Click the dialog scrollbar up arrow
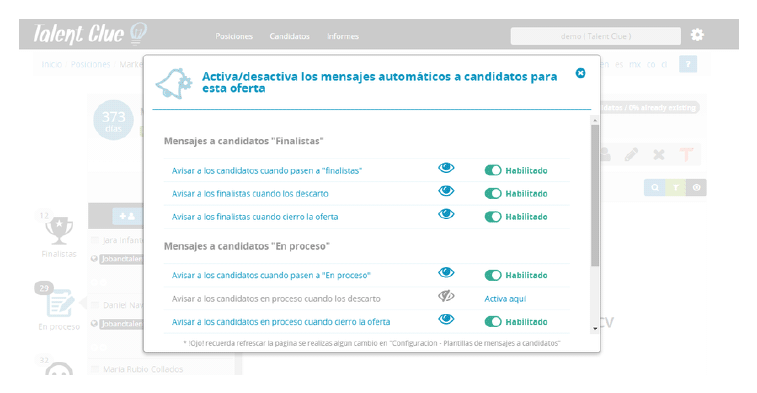The image size is (757, 393). (595, 120)
